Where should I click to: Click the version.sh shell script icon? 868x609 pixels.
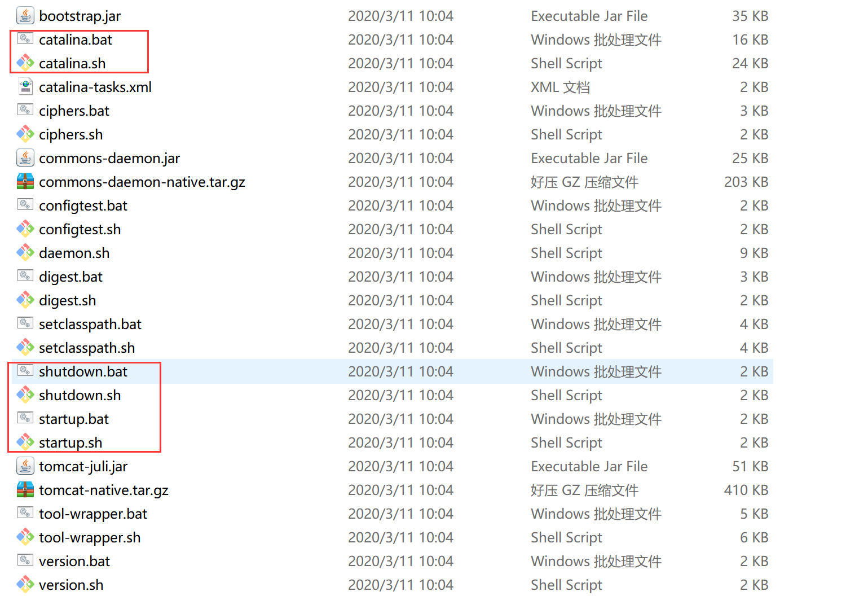25,584
